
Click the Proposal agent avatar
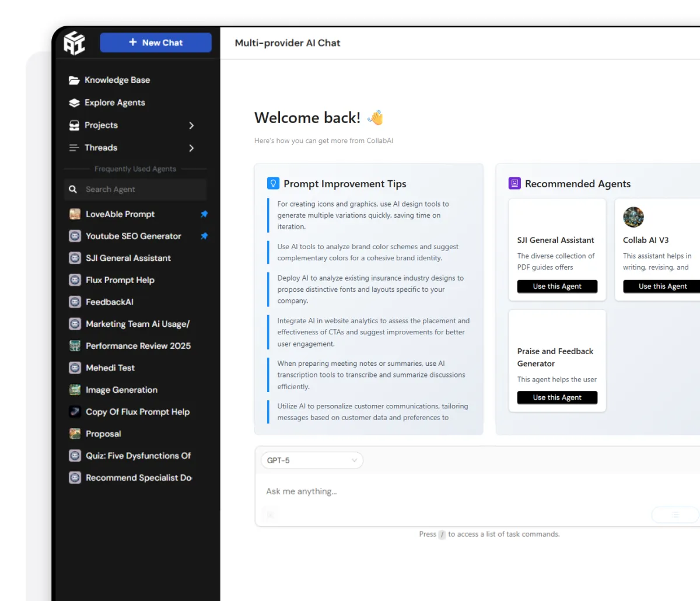pyautogui.click(x=75, y=434)
